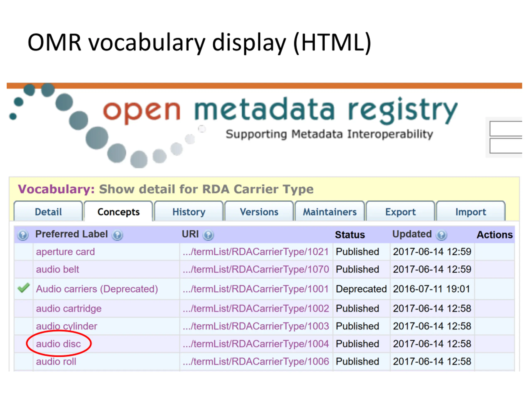Open the audio cylinder concept link
This screenshot has width=532, height=399.
click(67, 326)
